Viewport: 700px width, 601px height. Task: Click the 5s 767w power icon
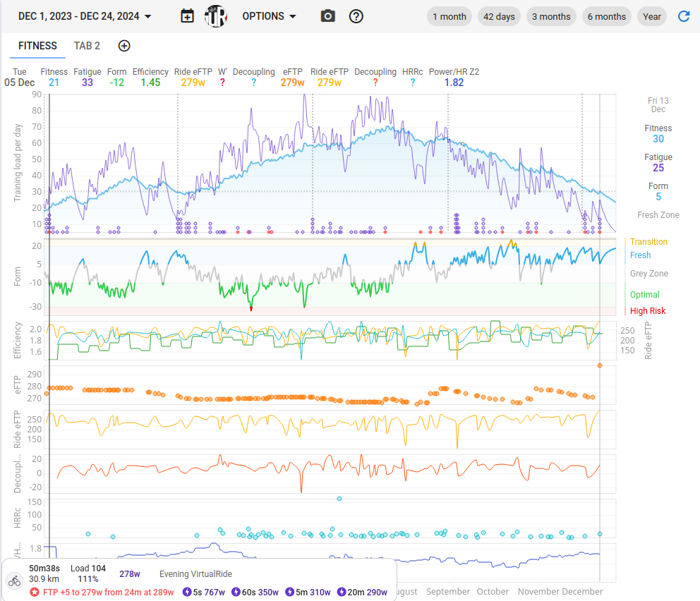(187, 592)
